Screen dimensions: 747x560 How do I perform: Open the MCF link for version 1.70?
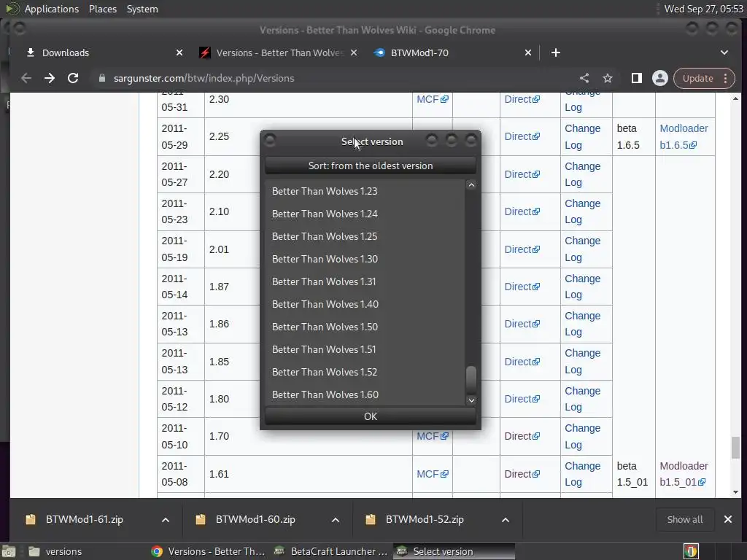[x=432, y=436]
